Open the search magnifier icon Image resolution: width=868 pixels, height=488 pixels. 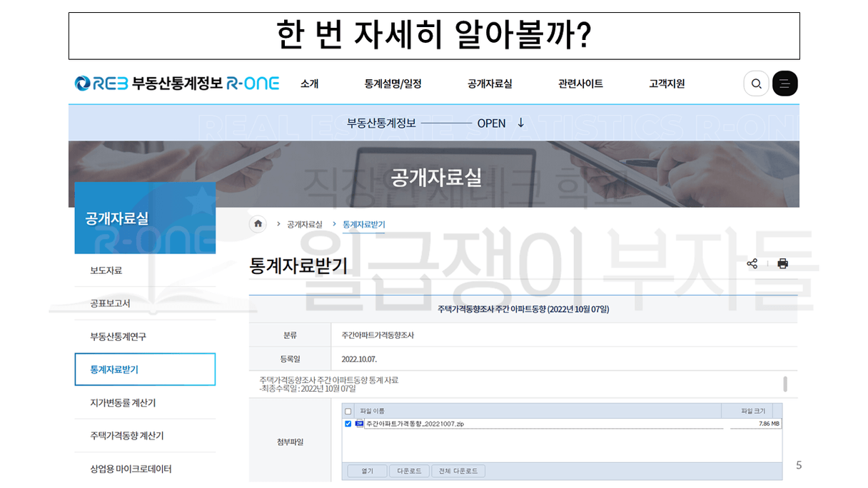pos(756,83)
